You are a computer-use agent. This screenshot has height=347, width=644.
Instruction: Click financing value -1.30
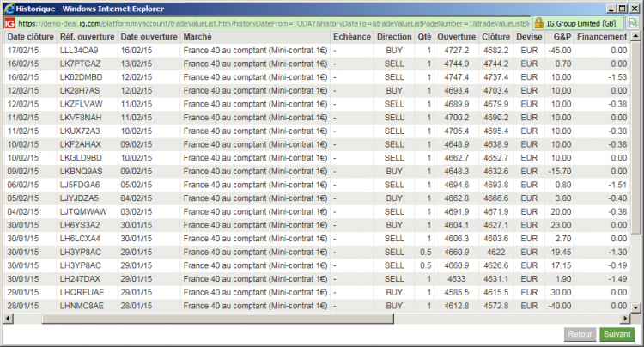coord(617,253)
